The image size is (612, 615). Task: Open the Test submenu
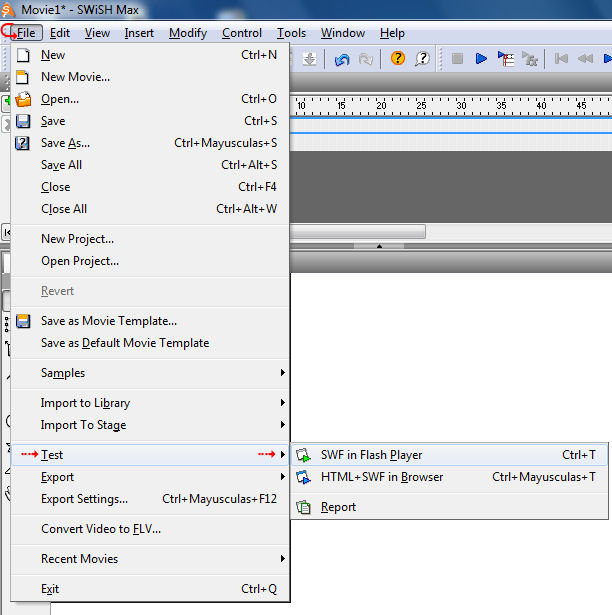[x=150, y=455]
